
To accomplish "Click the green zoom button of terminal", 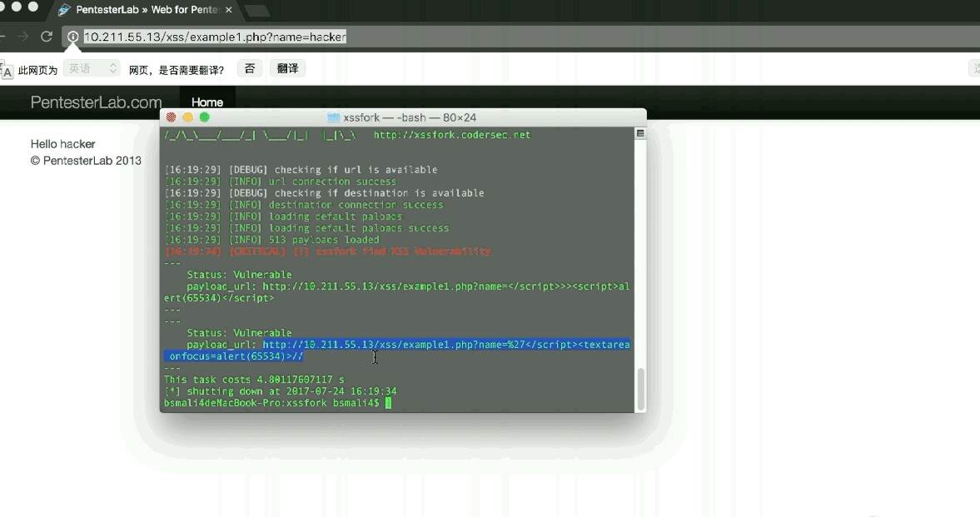I will point(204,117).
